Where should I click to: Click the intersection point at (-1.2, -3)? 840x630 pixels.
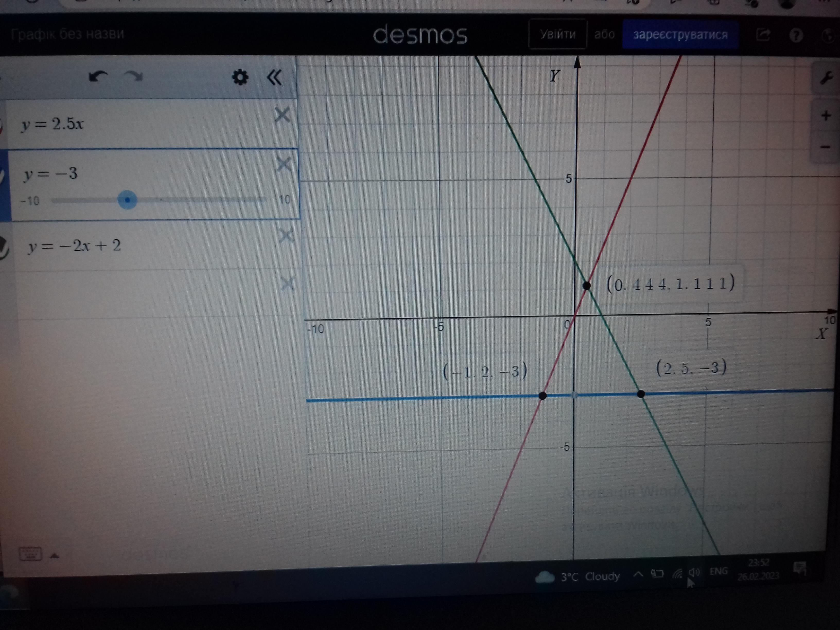pyautogui.click(x=543, y=396)
